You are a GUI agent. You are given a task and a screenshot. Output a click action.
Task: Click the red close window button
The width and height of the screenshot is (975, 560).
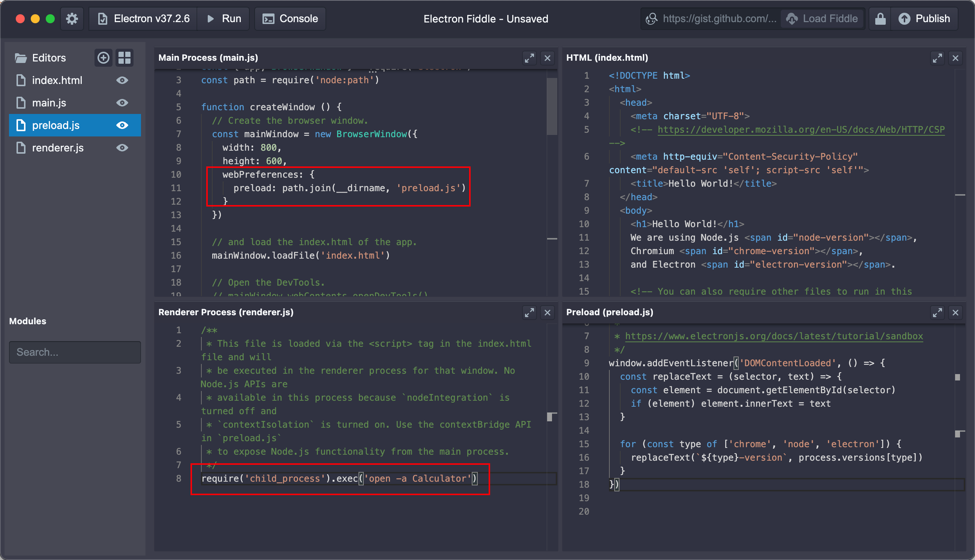pyautogui.click(x=20, y=19)
